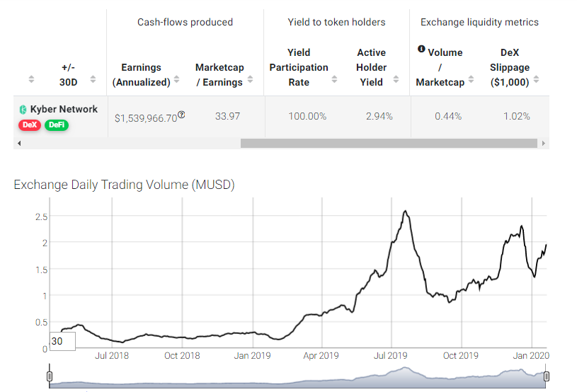This screenshot has width=577, height=392.
Task: Click the red DeX tag
Action: (30, 125)
